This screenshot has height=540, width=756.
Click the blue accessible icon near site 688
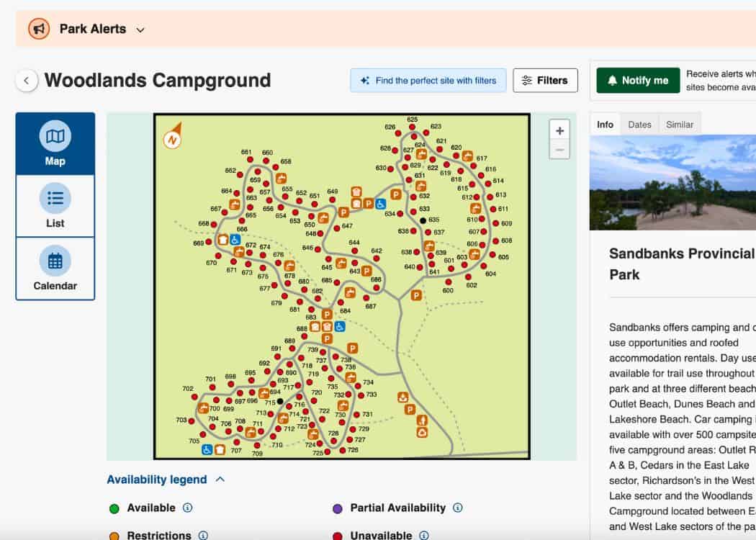[339, 327]
